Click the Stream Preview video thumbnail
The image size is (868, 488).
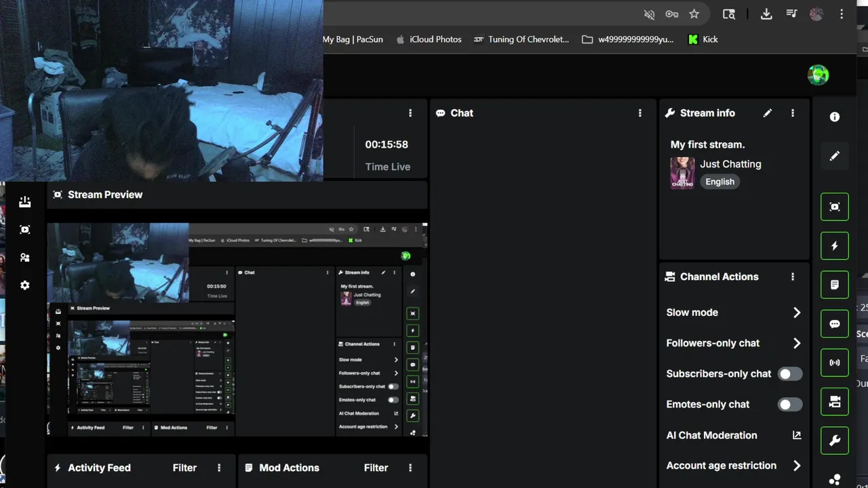(237, 329)
